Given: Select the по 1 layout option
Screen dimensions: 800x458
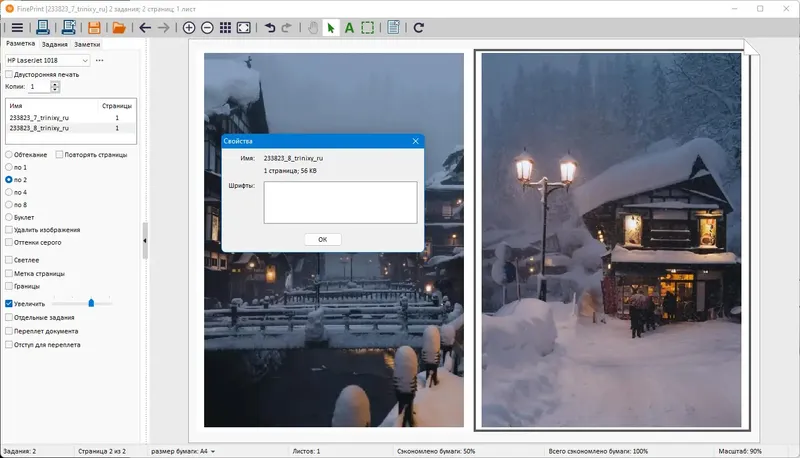Looking at the screenshot, I should pyautogui.click(x=9, y=167).
